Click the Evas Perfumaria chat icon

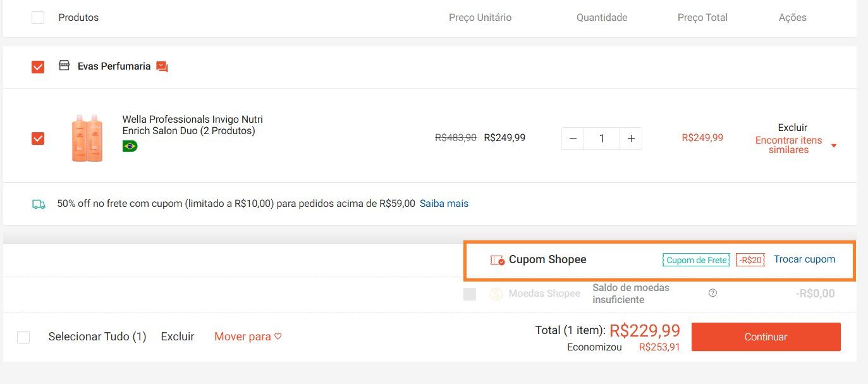click(x=162, y=66)
